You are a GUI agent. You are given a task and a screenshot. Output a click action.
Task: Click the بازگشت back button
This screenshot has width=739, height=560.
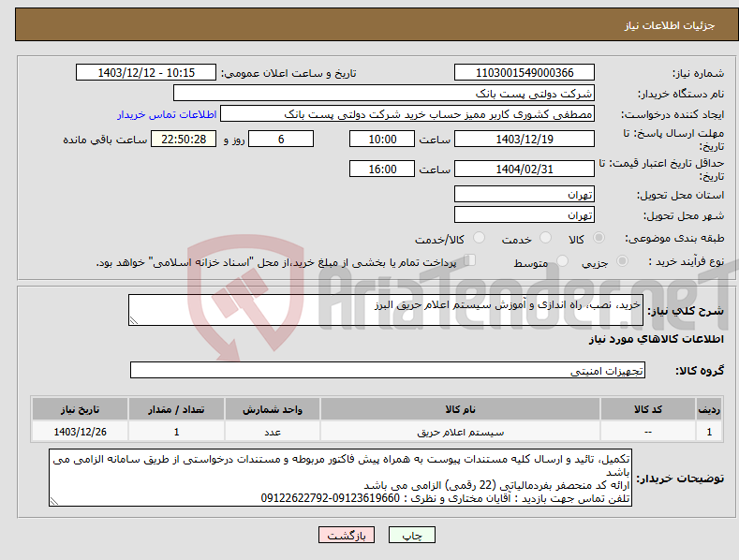click(347, 535)
